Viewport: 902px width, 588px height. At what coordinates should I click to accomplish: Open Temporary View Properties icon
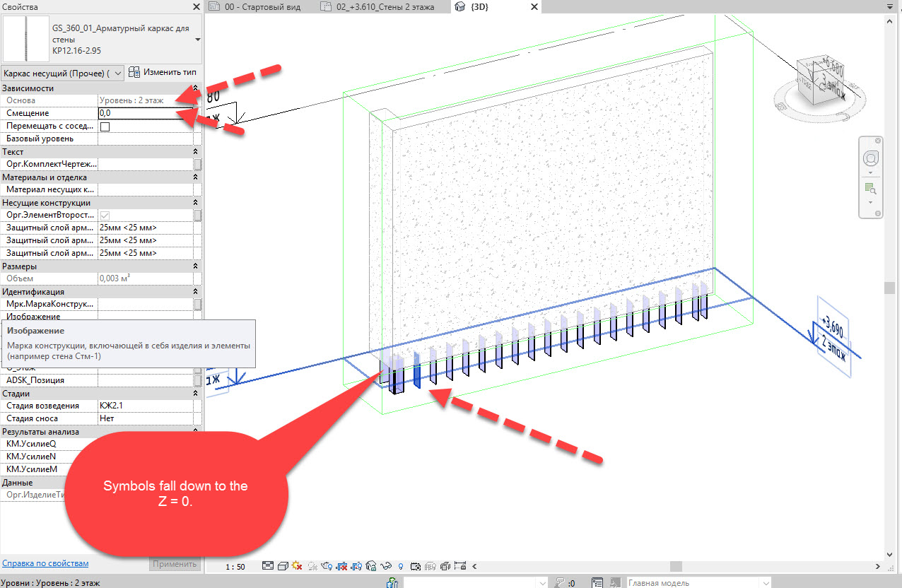point(416,566)
